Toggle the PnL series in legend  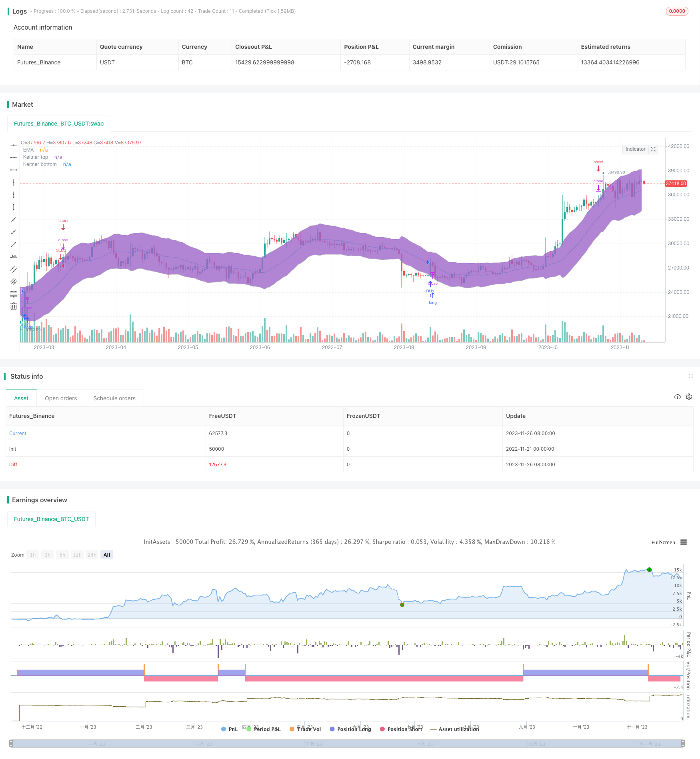(229, 729)
